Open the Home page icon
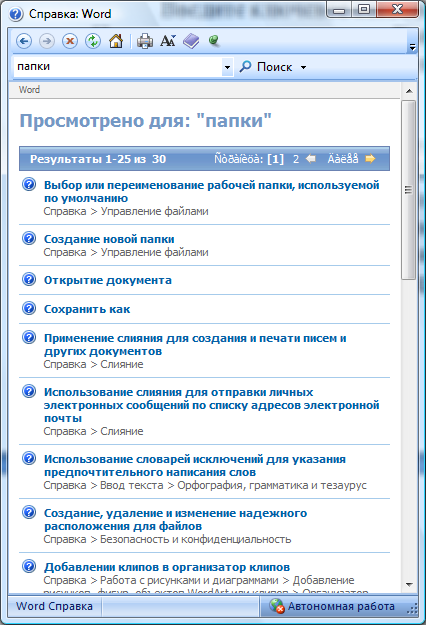Image resolution: width=426 pixels, height=625 pixels. pyautogui.click(x=116, y=41)
